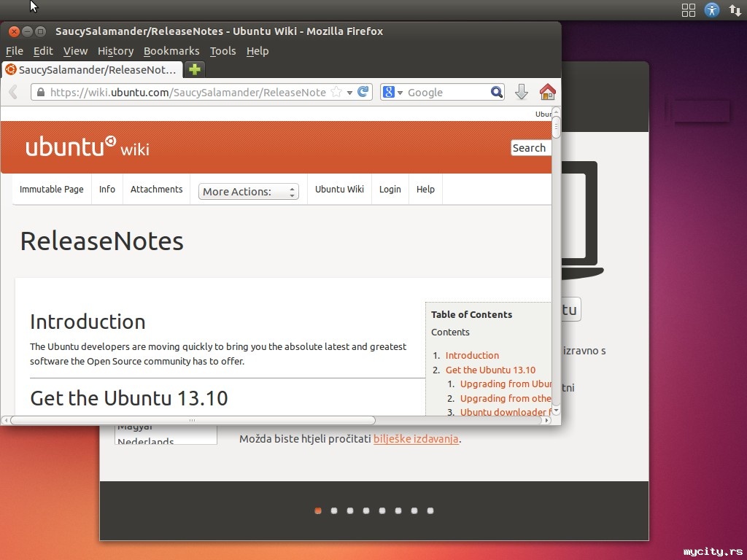
Task: Open the URL history dropdown arrow
Action: 349,93
